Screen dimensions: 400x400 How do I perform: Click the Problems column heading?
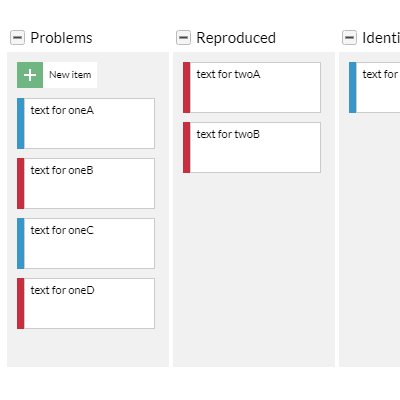coord(61,38)
